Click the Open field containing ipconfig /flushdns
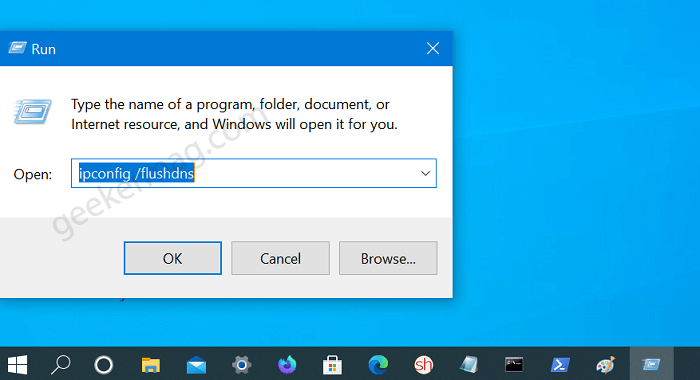 pyautogui.click(x=254, y=173)
